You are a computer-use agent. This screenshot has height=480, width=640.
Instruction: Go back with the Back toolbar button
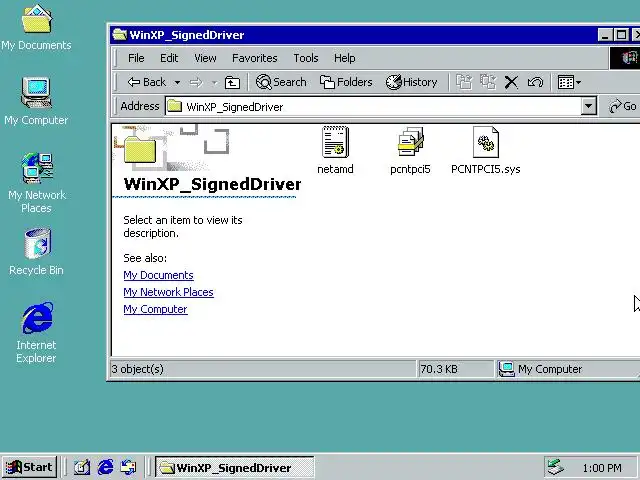coord(147,82)
